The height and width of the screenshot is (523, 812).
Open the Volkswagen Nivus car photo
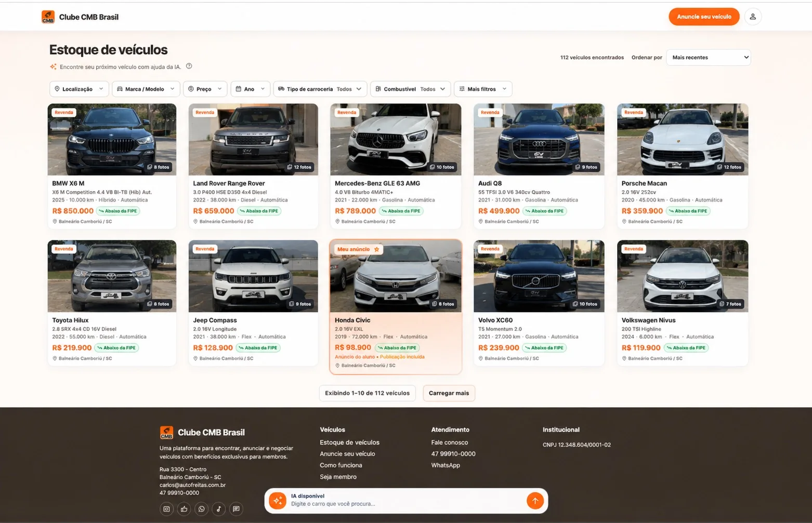tap(683, 276)
